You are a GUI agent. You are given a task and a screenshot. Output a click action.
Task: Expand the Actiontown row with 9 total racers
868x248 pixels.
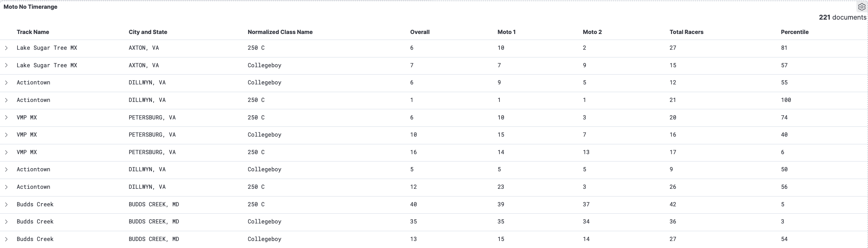pyautogui.click(x=6, y=170)
